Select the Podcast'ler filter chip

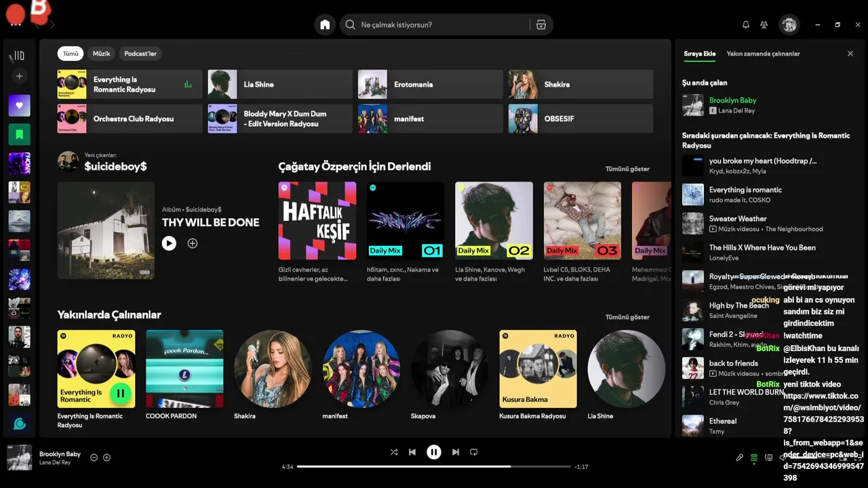140,54
